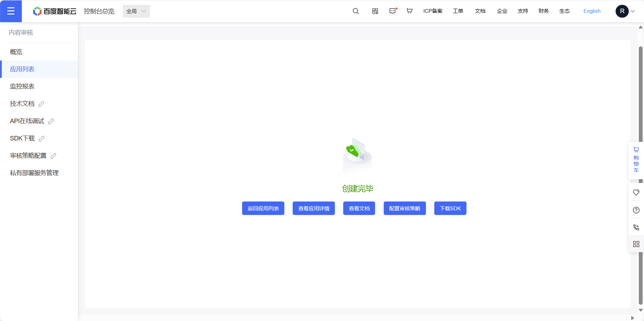Screen dimensions: 644x321
Task: Click link icon beside 审核策略配置
Action: coord(53,156)
